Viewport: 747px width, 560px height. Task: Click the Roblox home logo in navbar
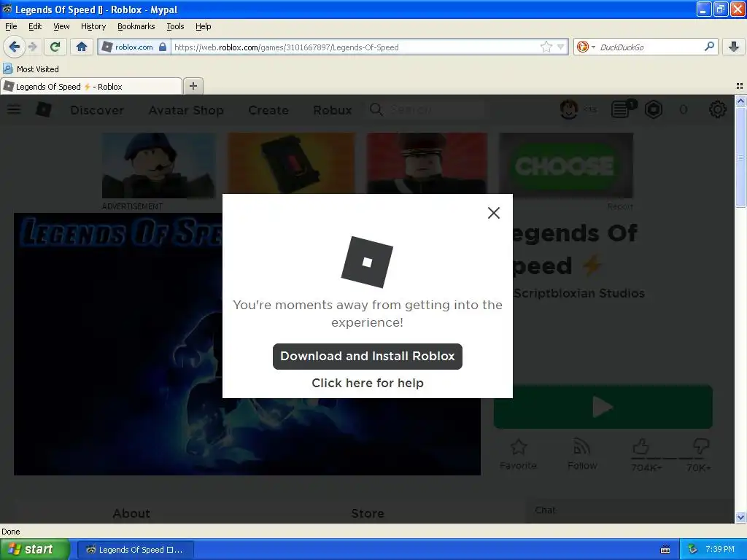click(x=44, y=109)
